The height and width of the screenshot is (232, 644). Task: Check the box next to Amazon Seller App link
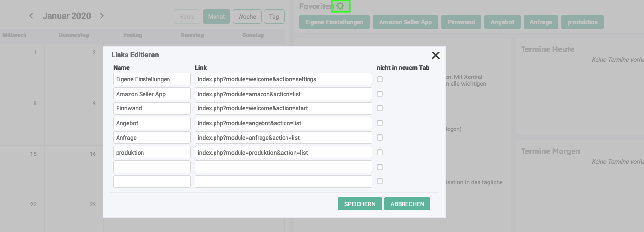(380, 94)
